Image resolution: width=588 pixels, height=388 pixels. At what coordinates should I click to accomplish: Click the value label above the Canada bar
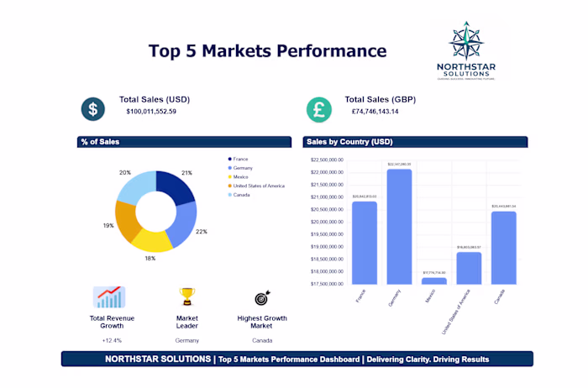[504, 207]
